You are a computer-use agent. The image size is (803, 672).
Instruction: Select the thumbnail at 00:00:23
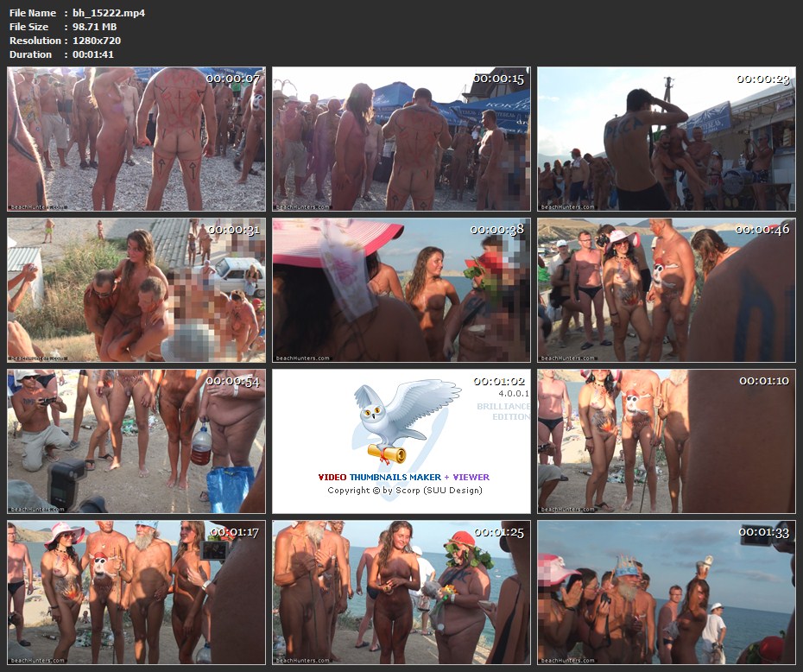666,139
